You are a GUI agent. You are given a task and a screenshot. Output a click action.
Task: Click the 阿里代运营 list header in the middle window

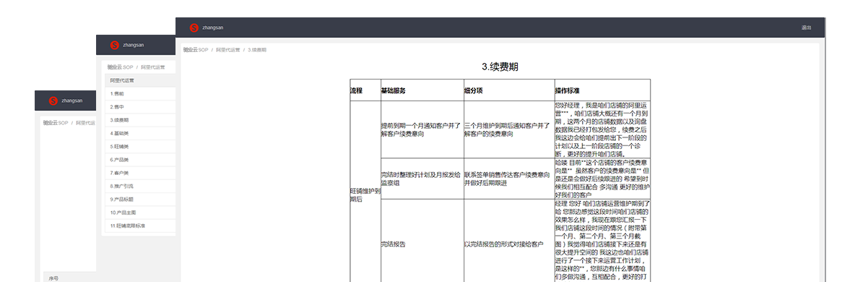pos(140,80)
